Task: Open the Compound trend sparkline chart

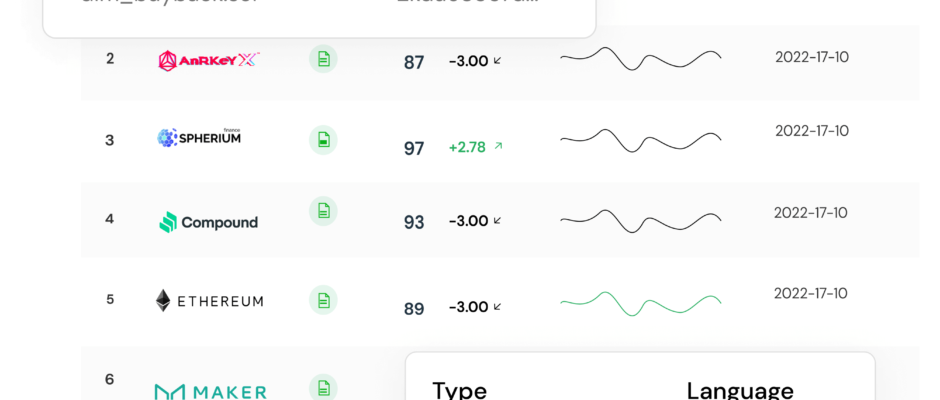Action: tap(640, 221)
